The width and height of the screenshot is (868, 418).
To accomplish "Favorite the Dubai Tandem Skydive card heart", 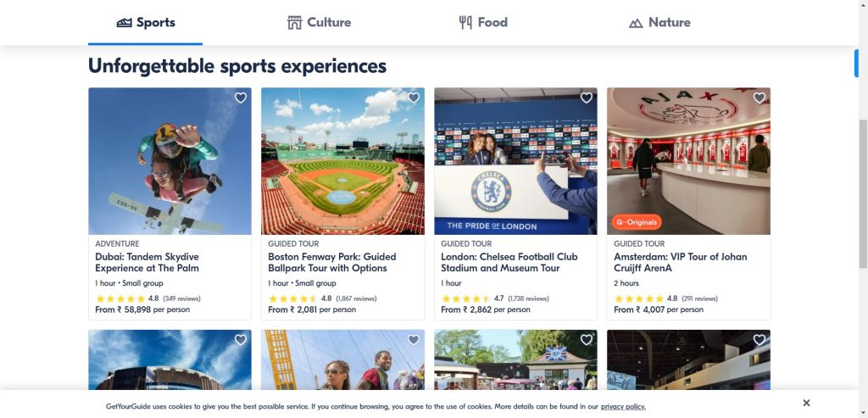I will tap(241, 98).
